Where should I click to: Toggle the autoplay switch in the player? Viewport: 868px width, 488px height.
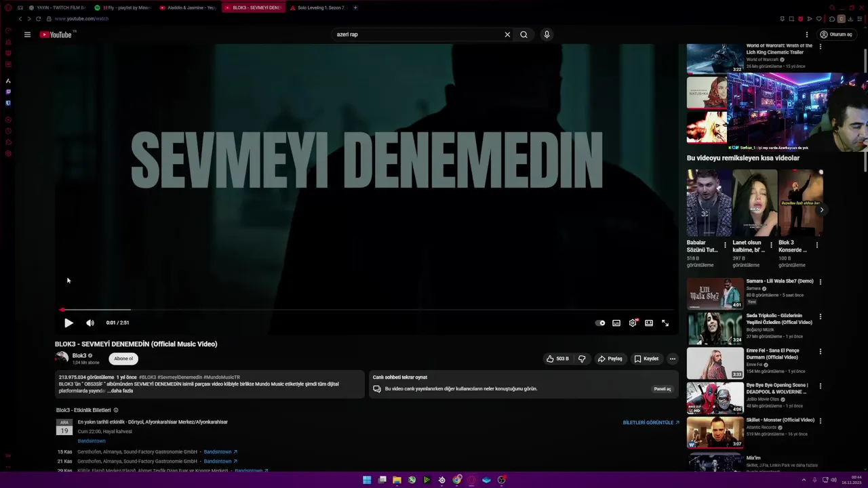pos(600,323)
